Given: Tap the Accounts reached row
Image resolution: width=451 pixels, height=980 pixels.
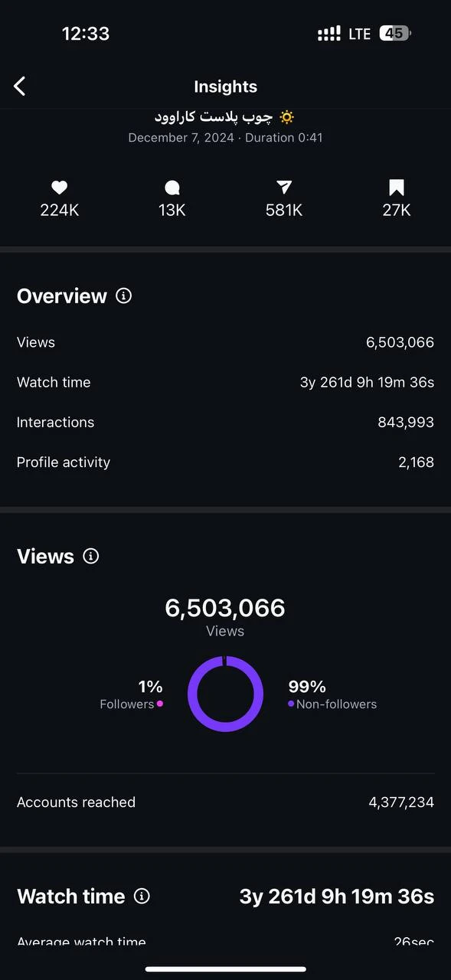Looking at the screenshot, I should pyautogui.click(x=225, y=802).
